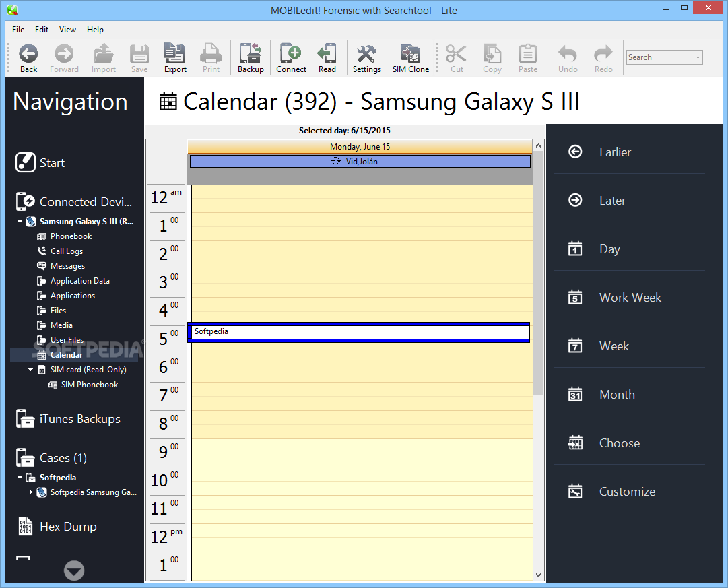Open the Start navigation section
Screen dimensions: 728x588
pyautogui.click(x=40, y=162)
